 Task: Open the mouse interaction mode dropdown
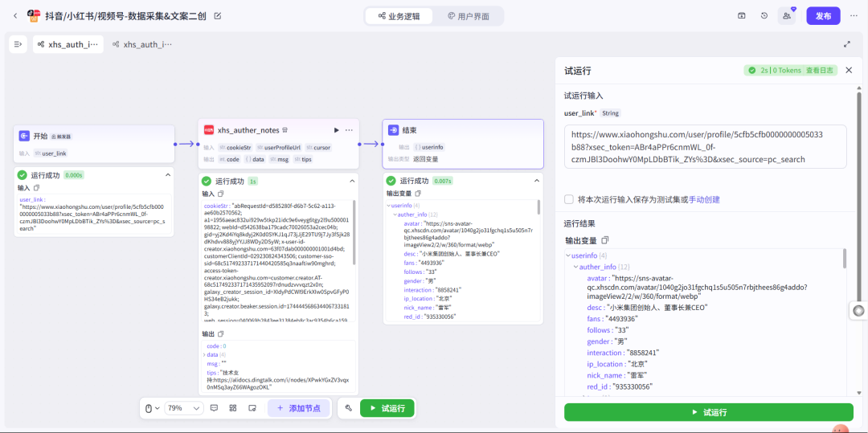pyautogui.click(x=152, y=408)
